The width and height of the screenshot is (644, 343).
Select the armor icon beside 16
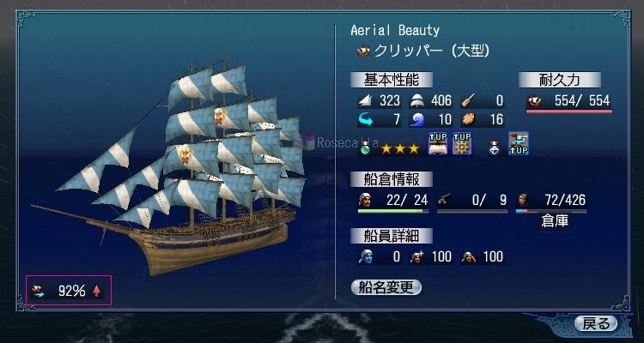tap(469, 119)
